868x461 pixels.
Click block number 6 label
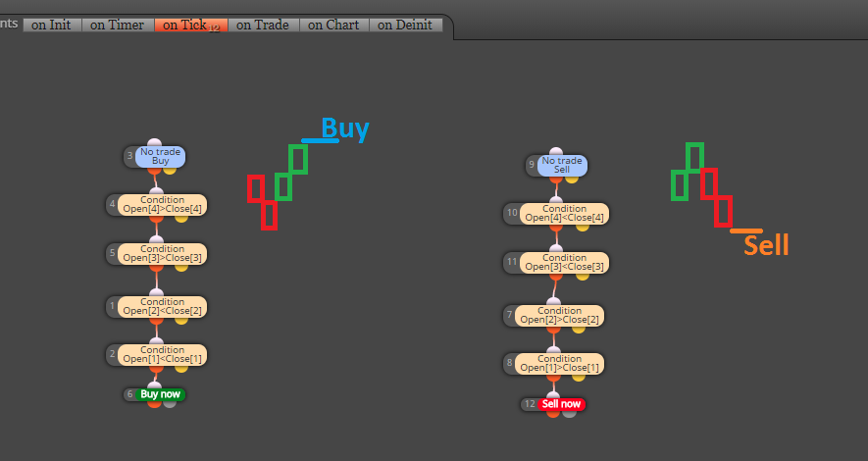[130, 394]
